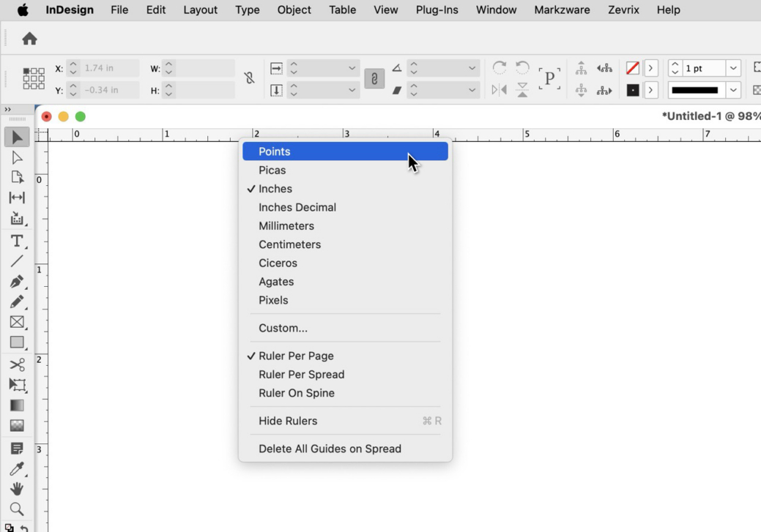761x532 pixels.
Task: Click the Y position input field
Action: pos(110,90)
